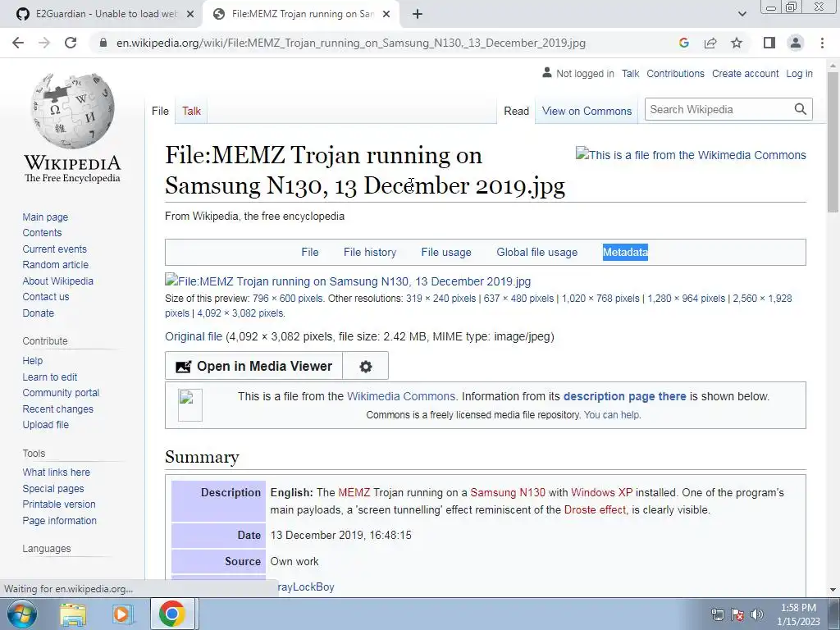Open the Chrome profile avatar

796,43
